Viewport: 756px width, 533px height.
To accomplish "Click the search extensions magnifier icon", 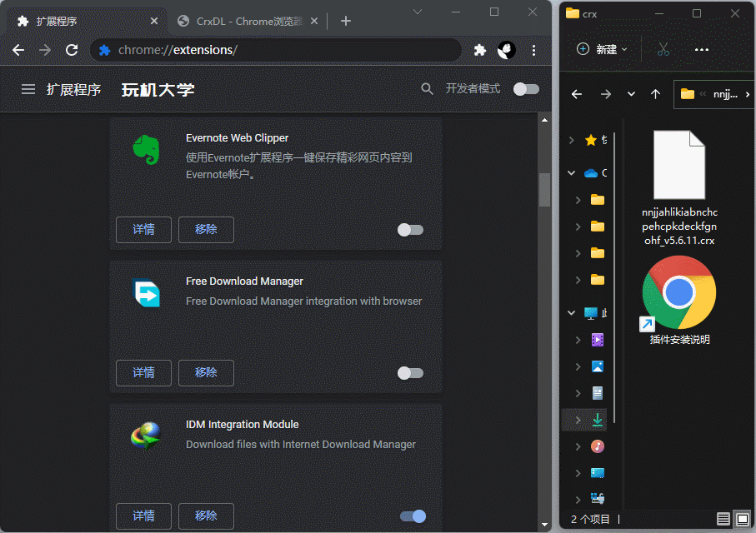I will click(x=428, y=89).
